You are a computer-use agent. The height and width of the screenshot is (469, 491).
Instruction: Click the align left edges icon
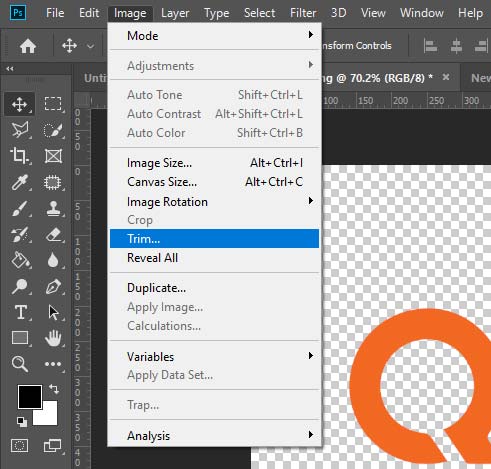pyautogui.click(x=430, y=46)
